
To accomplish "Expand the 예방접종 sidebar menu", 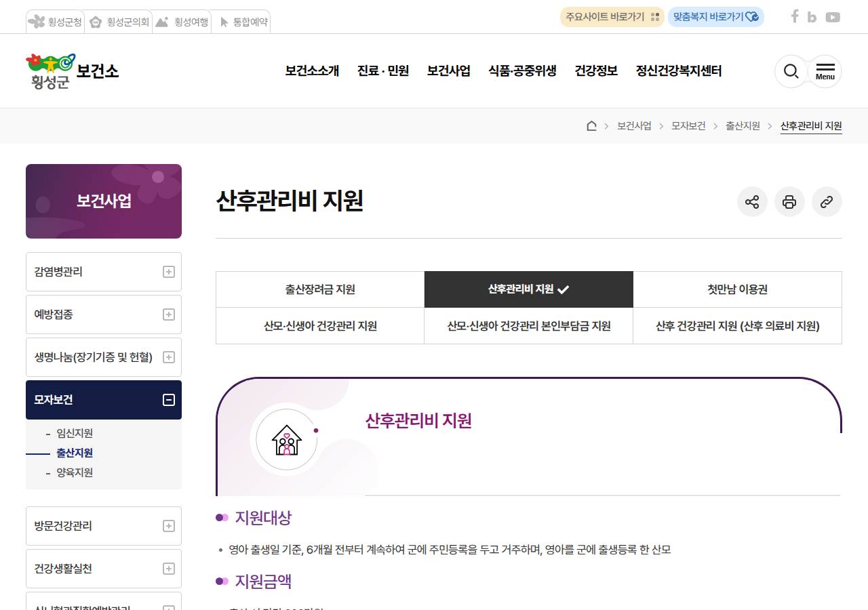I will [x=104, y=314].
